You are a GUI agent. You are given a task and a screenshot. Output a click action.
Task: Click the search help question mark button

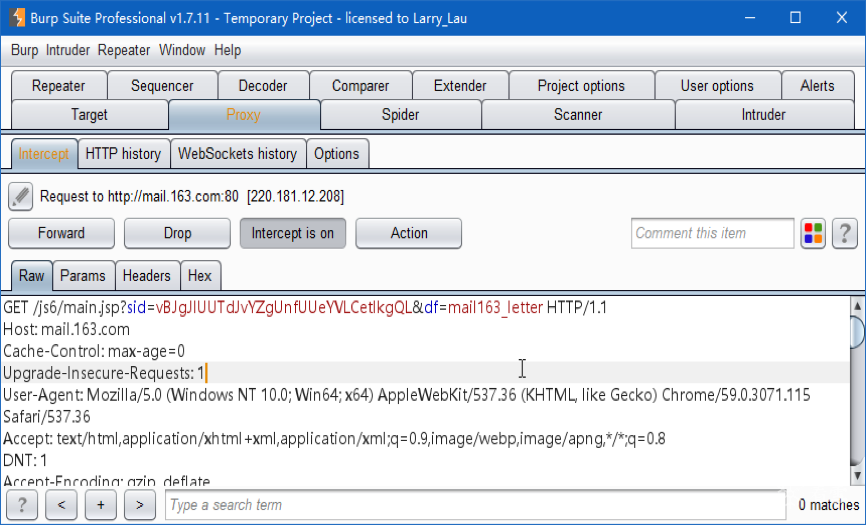click(22, 505)
